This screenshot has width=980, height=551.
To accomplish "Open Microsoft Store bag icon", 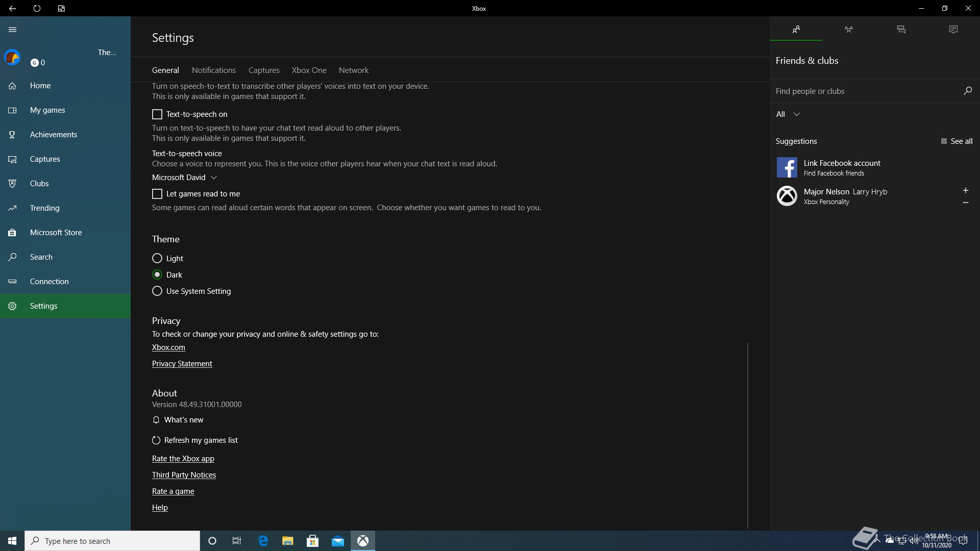I will [12, 233].
